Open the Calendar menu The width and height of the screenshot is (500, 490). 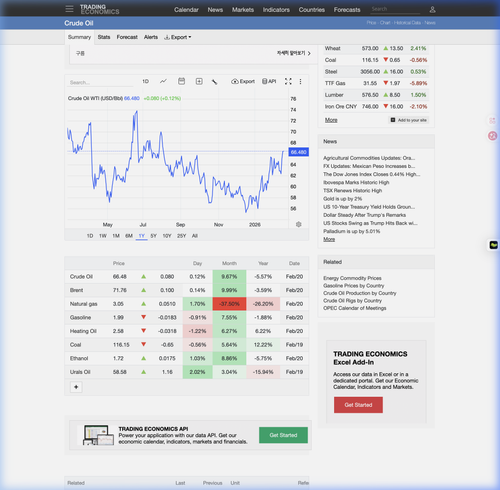pyautogui.click(x=186, y=10)
